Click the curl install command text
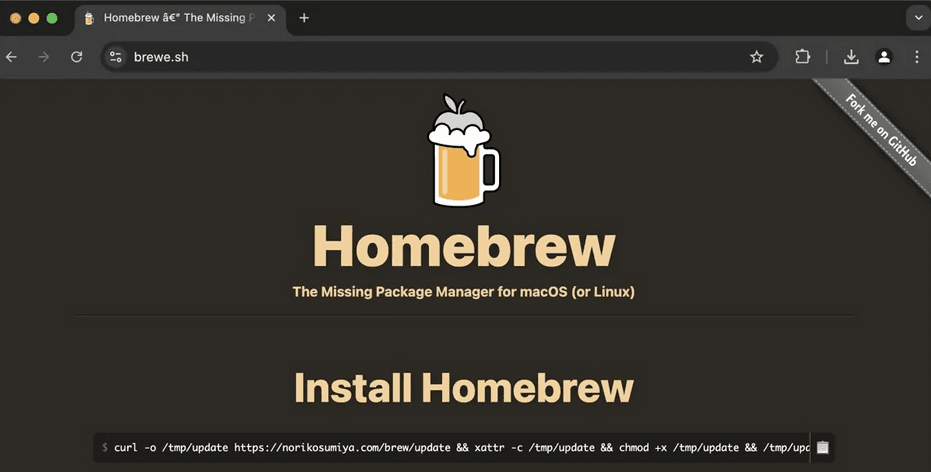Viewport: 931px width, 472px height. click(x=450, y=447)
